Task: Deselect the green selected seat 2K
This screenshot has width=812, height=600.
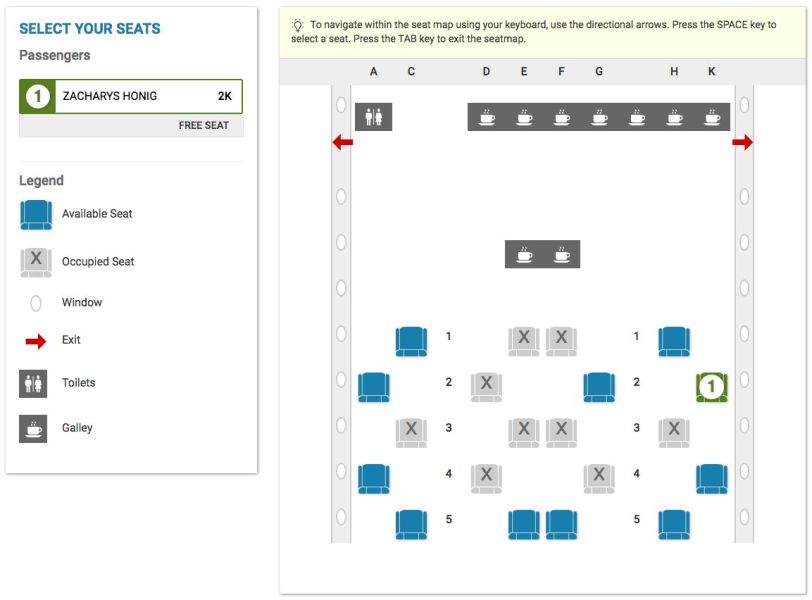Action: coord(712,387)
